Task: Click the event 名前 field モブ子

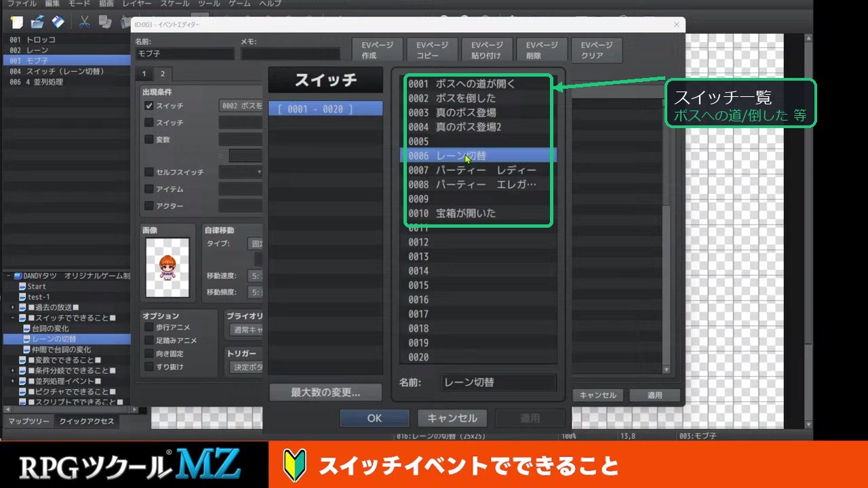Action: [184, 54]
